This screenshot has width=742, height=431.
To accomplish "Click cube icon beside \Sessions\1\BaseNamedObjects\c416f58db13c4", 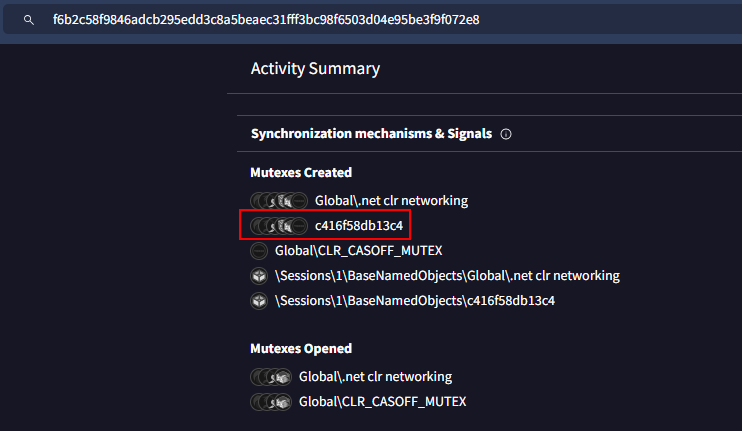I will click(x=259, y=301).
